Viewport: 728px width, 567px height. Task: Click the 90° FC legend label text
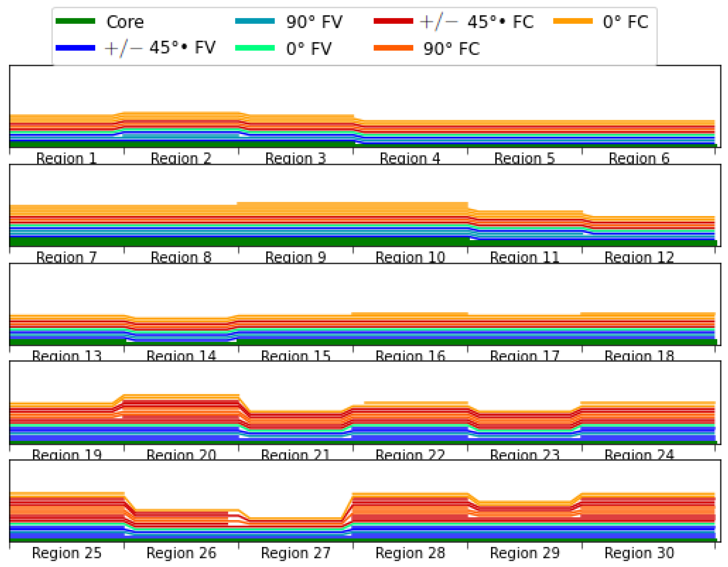coord(451,49)
